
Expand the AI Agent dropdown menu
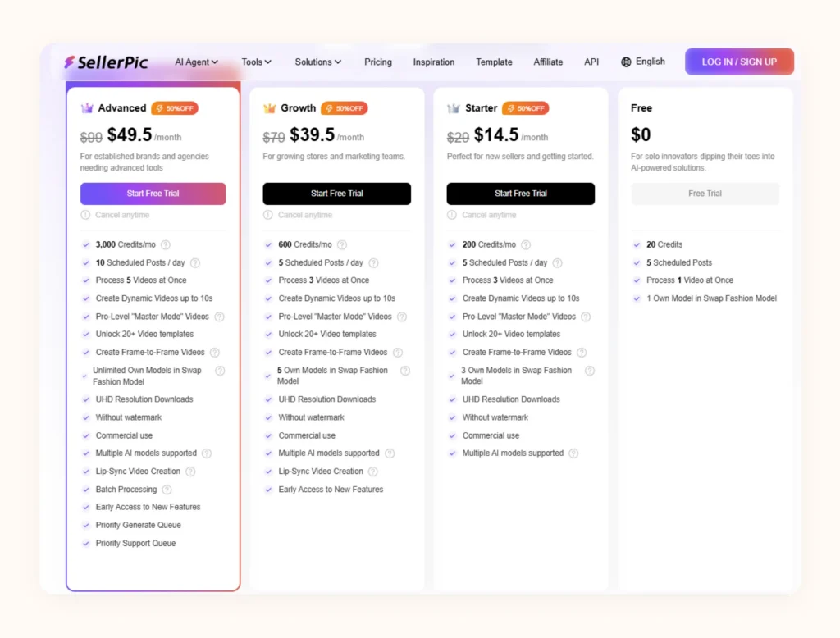point(196,62)
